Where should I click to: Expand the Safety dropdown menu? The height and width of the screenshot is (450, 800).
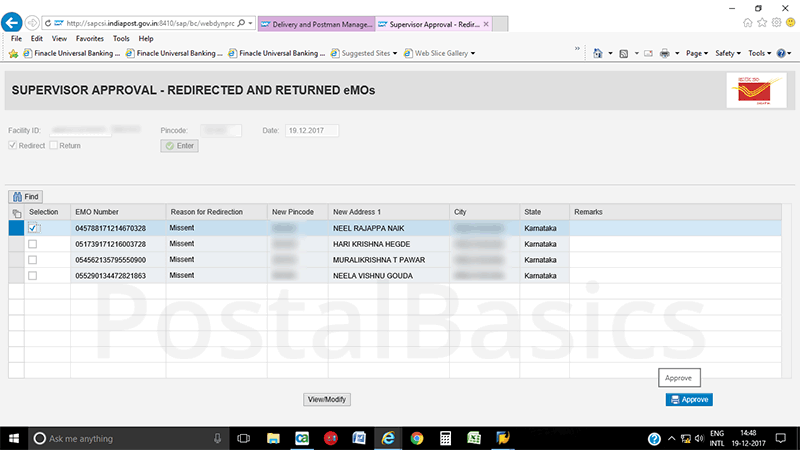click(728, 53)
